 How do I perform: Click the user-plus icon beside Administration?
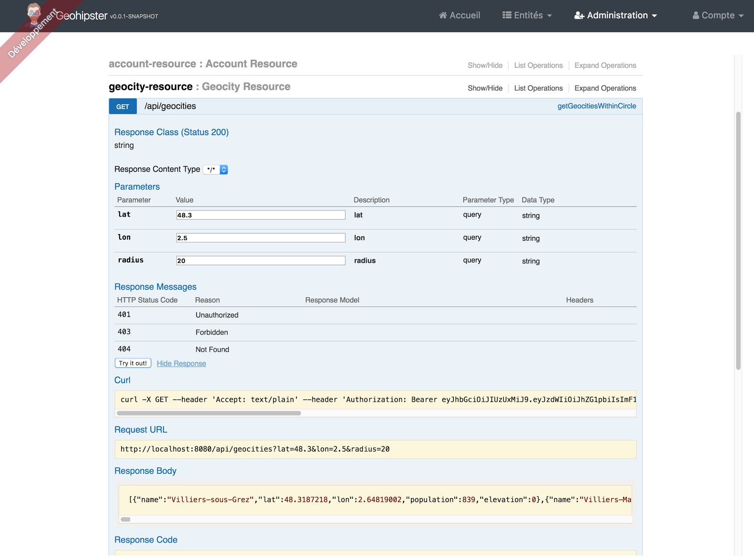point(579,16)
